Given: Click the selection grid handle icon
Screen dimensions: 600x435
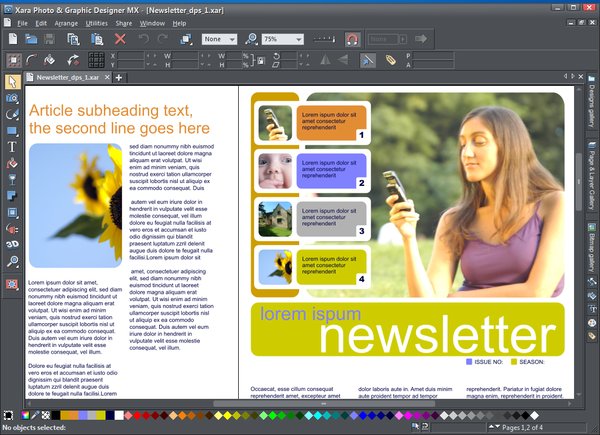Looking at the screenshot, I should pyautogui.click(x=96, y=60).
